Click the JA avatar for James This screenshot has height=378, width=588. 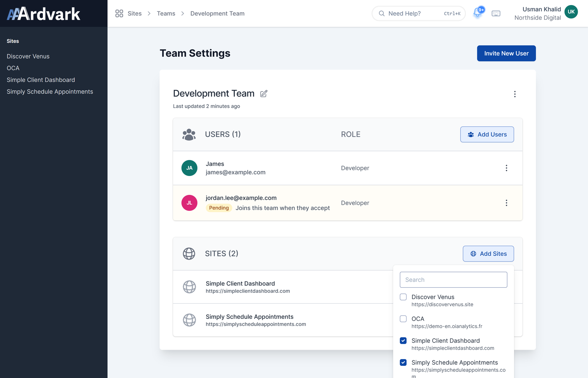tap(189, 168)
